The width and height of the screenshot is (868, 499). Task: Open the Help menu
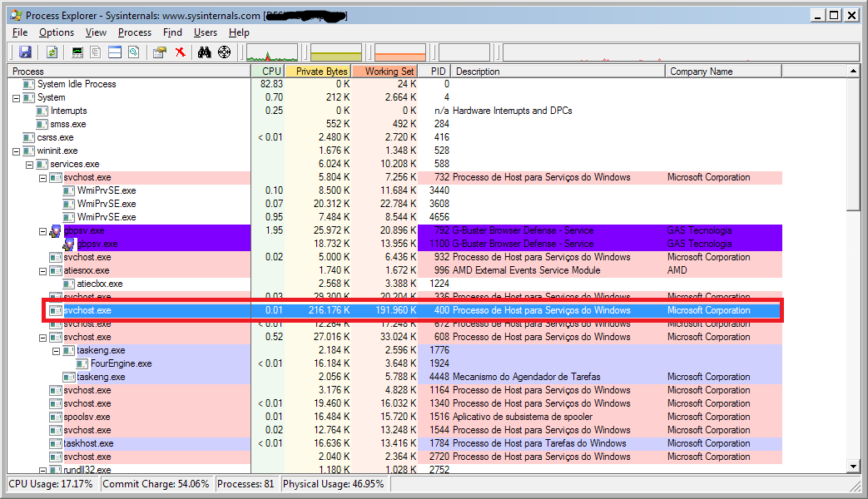pos(239,32)
